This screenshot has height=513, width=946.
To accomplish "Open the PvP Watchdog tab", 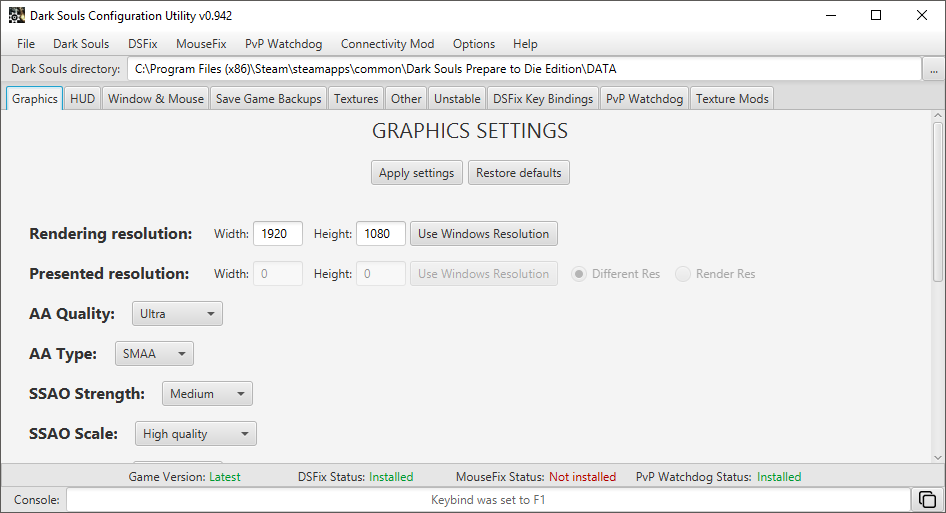I will pyautogui.click(x=644, y=98).
